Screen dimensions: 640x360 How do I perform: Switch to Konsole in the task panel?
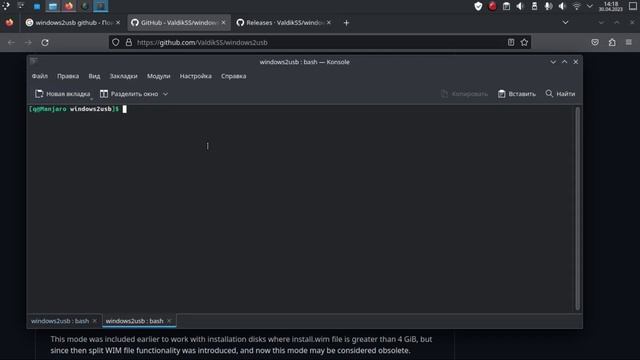(x=100, y=6)
